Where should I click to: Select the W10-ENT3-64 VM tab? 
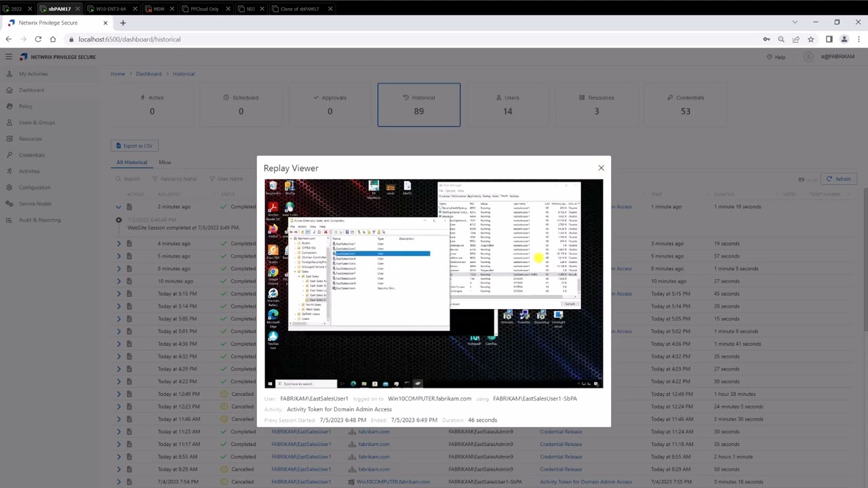click(x=111, y=9)
